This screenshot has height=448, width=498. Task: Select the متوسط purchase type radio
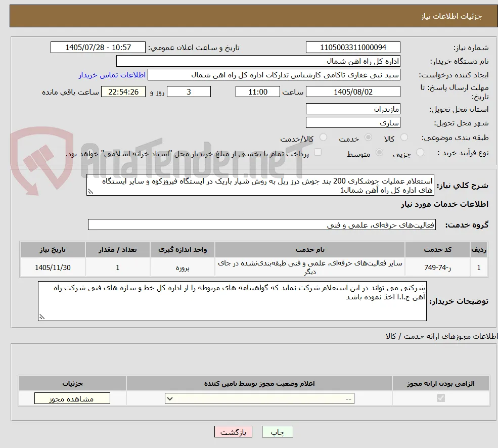(x=379, y=153)
